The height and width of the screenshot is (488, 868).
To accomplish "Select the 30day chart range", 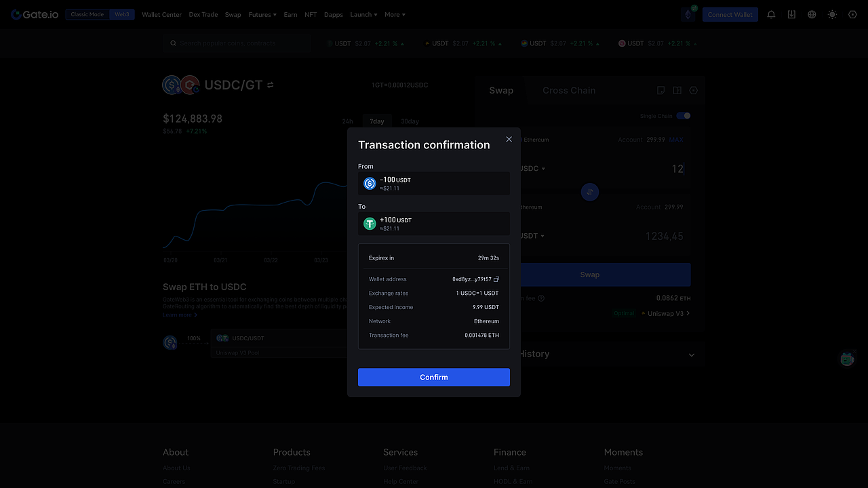I will 410,121.
